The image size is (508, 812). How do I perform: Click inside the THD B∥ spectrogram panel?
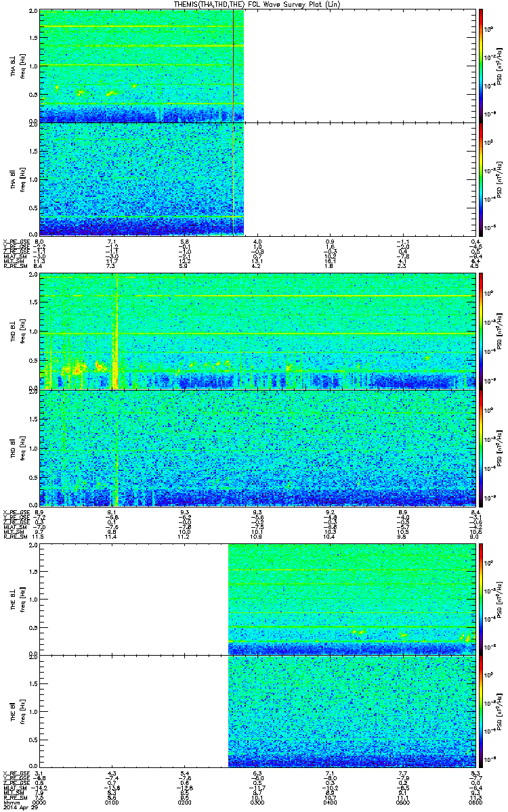[257, 448]
